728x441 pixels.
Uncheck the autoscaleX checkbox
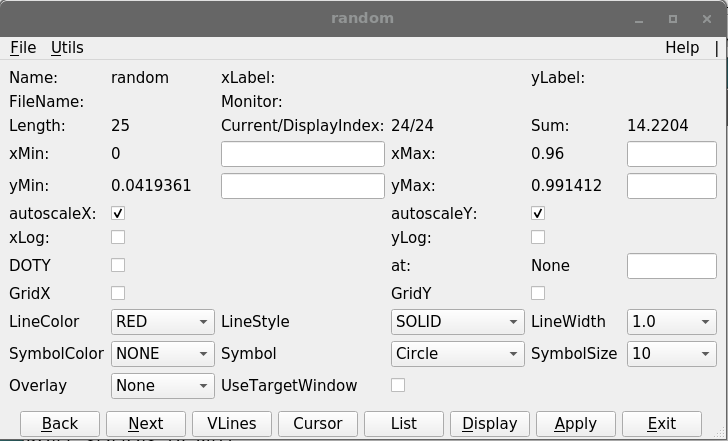(x=118, y=214)
